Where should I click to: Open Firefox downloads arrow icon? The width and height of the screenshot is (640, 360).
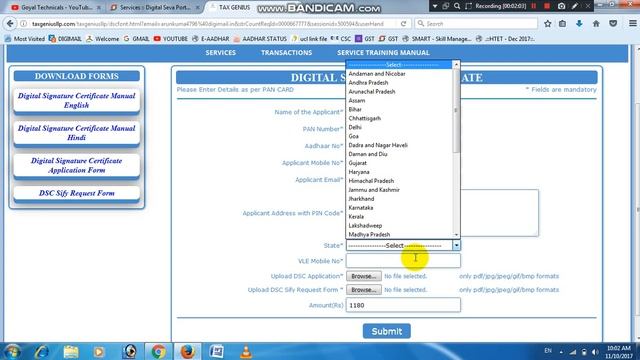[x=579, y=24]
